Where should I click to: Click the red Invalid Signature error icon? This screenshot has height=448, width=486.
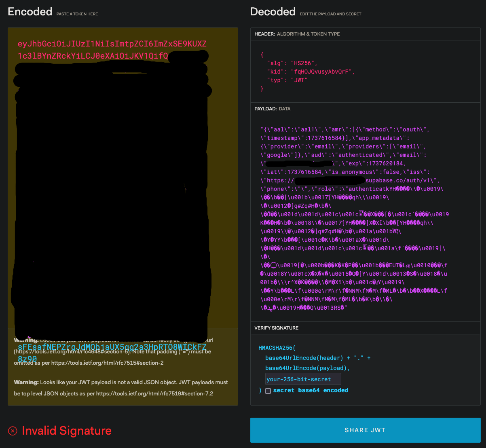(x=12, y=431)
